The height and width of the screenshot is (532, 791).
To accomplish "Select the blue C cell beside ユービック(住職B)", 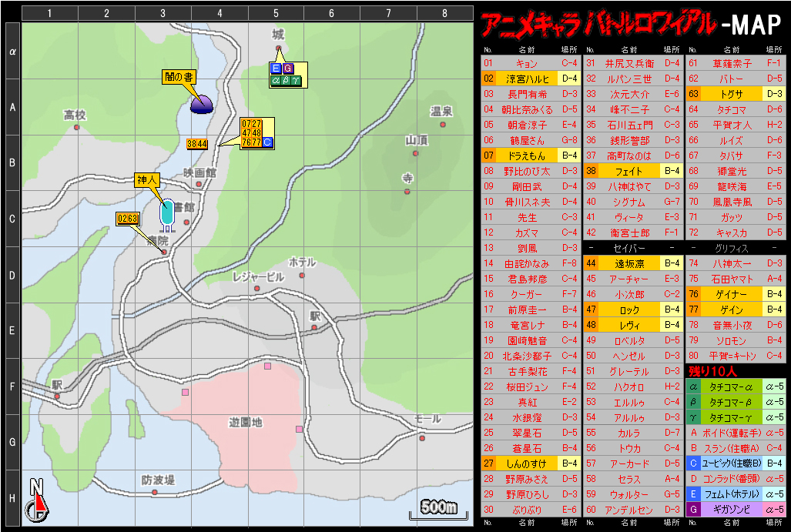I will tap(693, 463).
